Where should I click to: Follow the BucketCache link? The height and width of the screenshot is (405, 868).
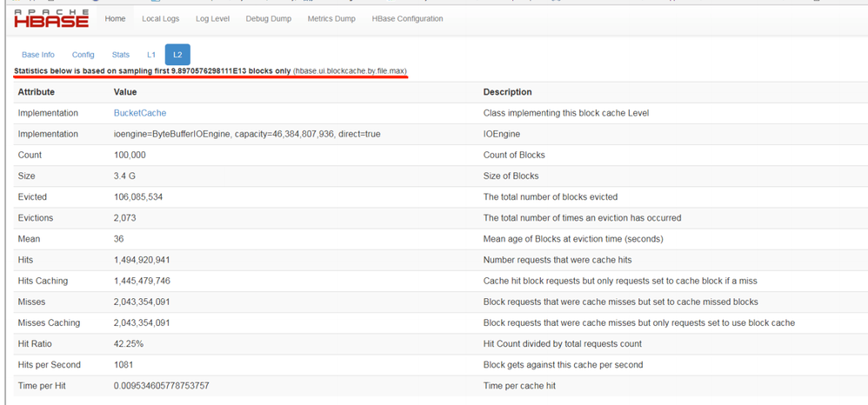tap(140, 113)
